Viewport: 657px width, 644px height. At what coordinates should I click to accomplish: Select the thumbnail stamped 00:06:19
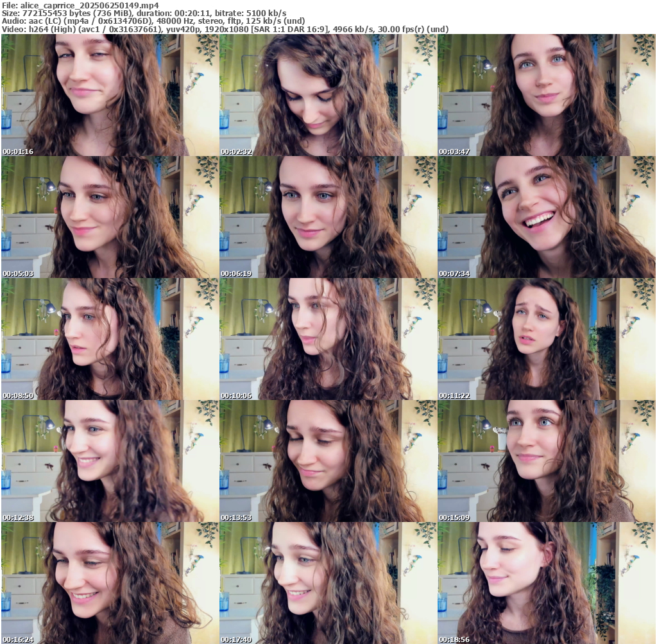tap(328, 217)
